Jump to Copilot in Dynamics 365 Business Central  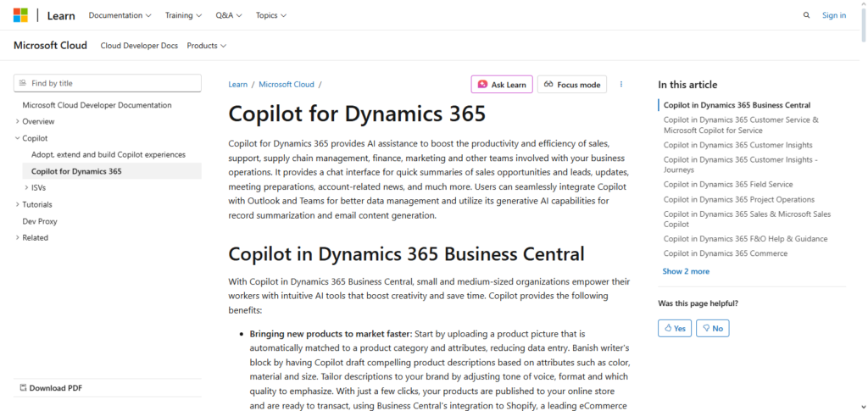[x=737, y=105]
